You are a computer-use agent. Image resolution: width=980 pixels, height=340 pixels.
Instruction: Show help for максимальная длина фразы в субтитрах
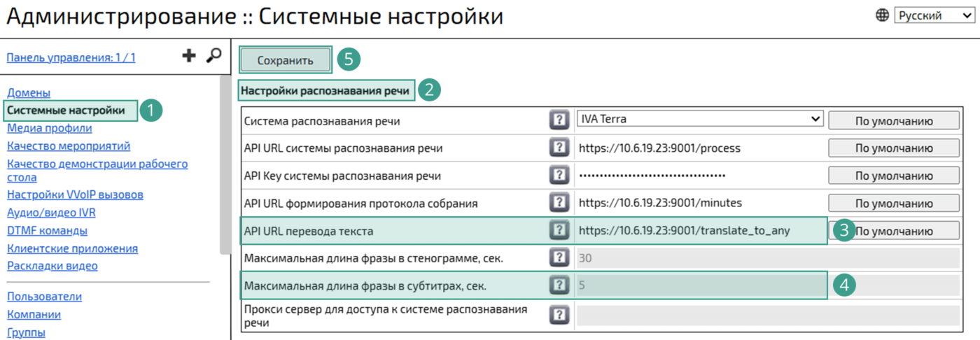(x=559, y=285)
